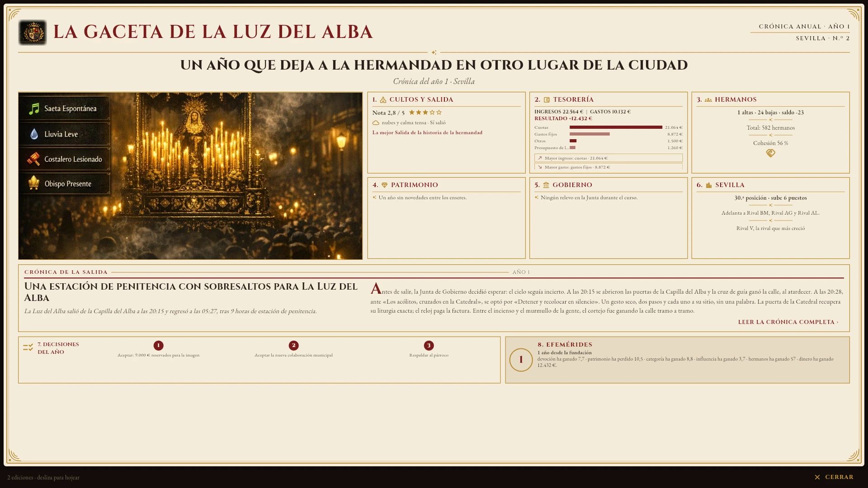Click '30.ª posición · sube 6 puestos'
This screenshot has width=868, height=488.
click(771, 198)
